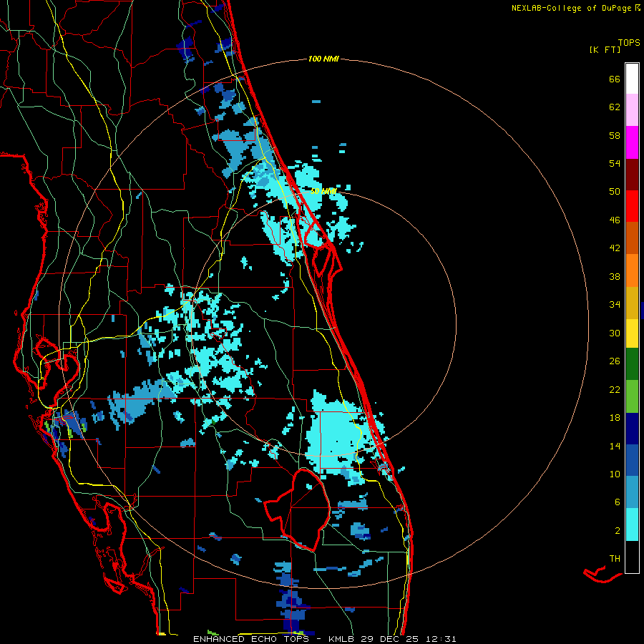Image resolution: width=644 pixels, height=644 pixels.
Task: Click the yellow legend swatch
Action: [632, 333]
